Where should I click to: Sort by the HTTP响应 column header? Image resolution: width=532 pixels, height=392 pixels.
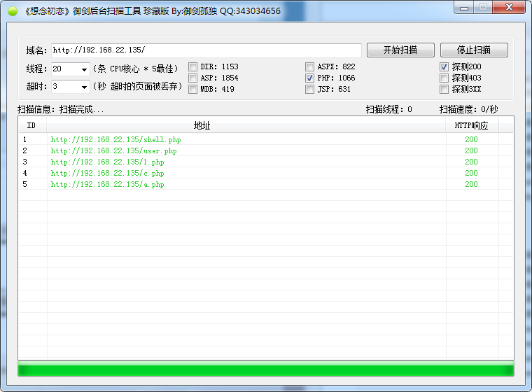pyautogui.click(x=472, y=125)
